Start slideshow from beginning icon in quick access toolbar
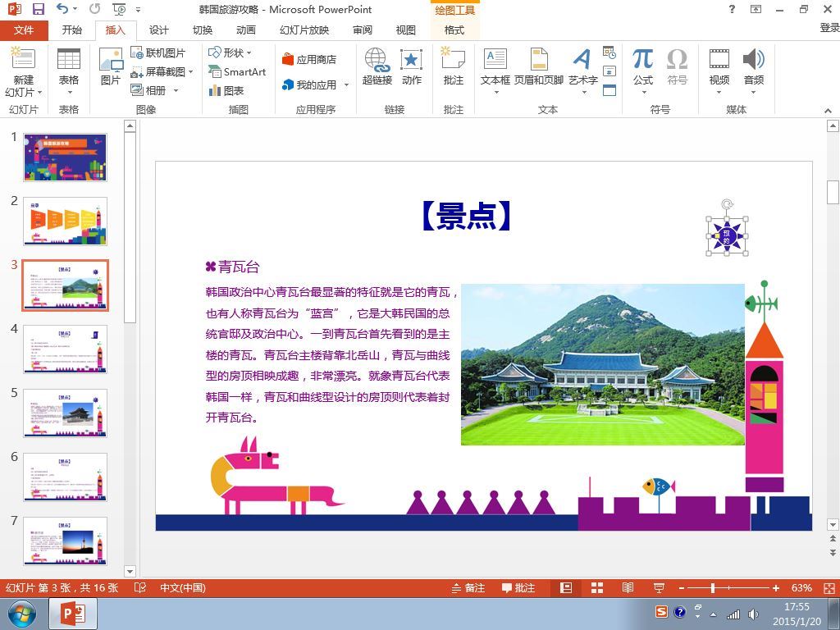The height and width of the screenshot is (630, 840). pyautogui.click(x=119, y=9)
